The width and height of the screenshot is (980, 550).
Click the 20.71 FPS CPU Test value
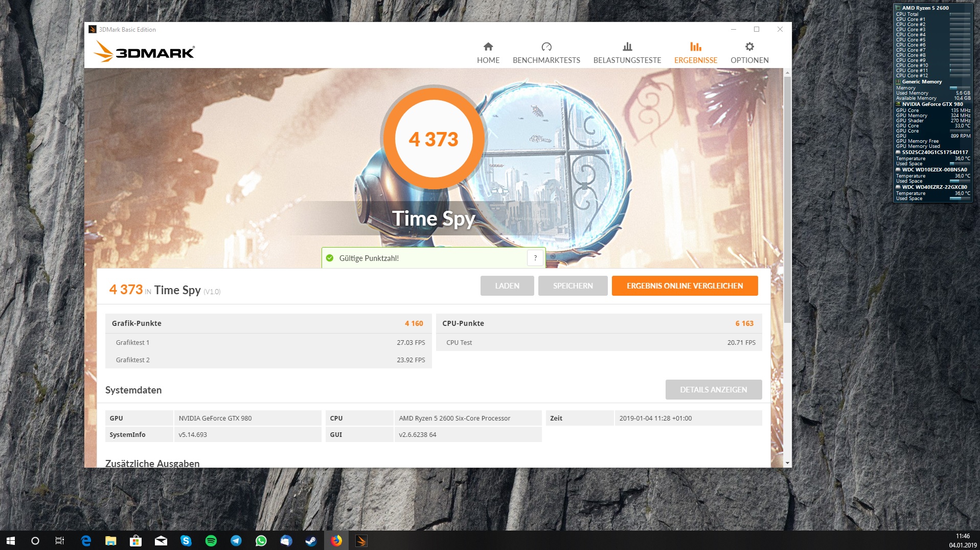pos(741,343)
